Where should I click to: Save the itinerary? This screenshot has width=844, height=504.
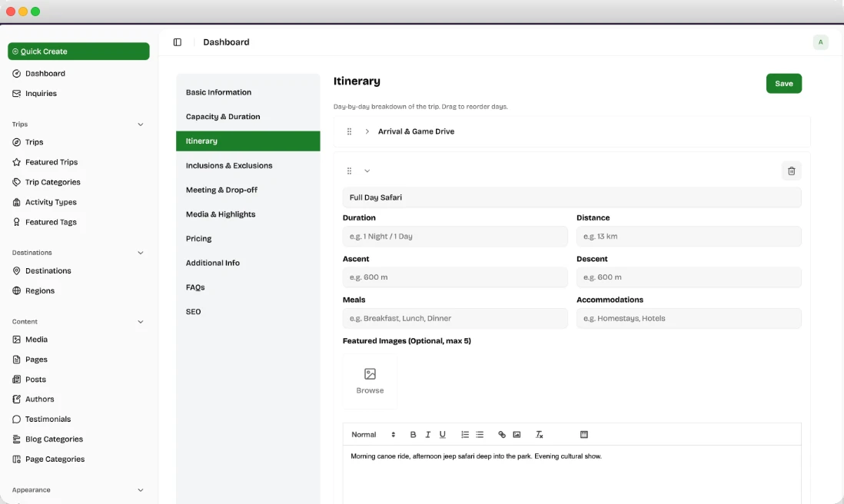tap(784, 84)
